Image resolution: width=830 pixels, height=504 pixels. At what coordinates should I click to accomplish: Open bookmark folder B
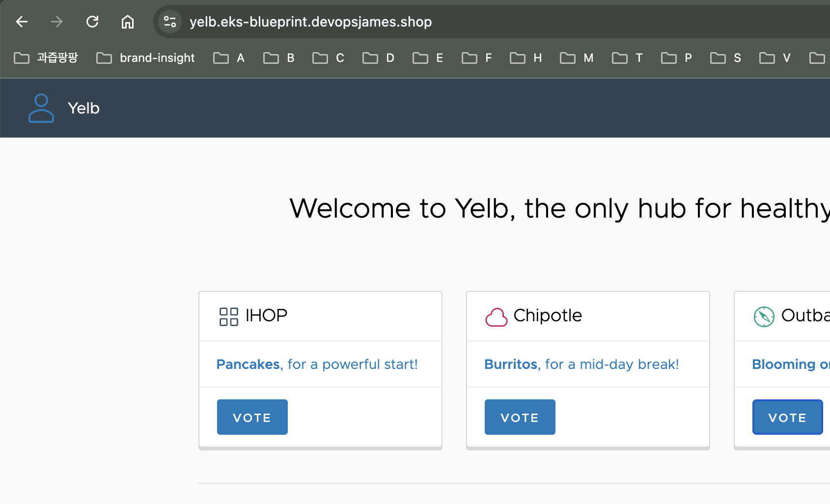[279, 58]
